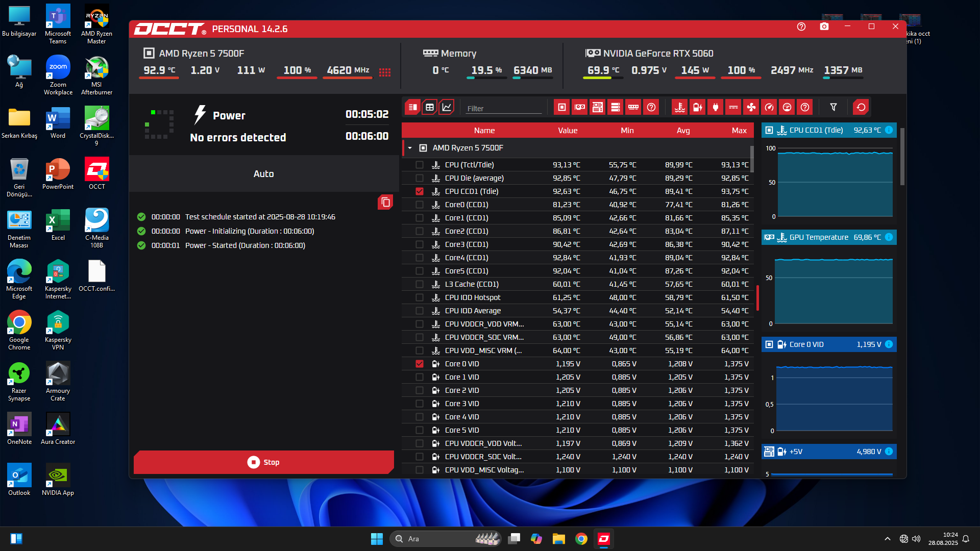Sort by the Min column header
Viewport: 980px width, 551px height.
click(627, 131)
